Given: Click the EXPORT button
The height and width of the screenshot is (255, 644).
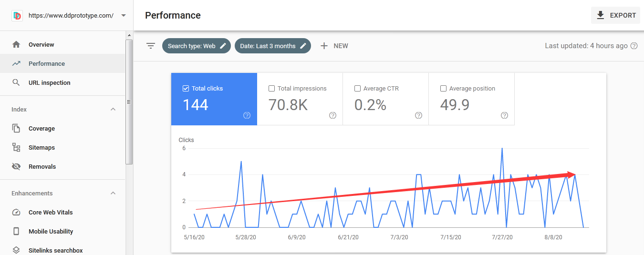Looking at the screenshot, I should coord(615,15).
